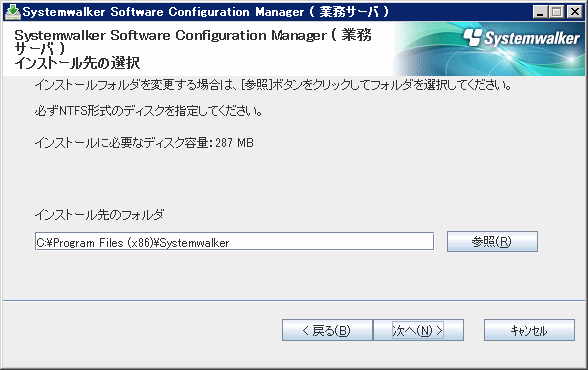Close the installer with the X button
Screen dimensions: 588x370
pos(574,12)
